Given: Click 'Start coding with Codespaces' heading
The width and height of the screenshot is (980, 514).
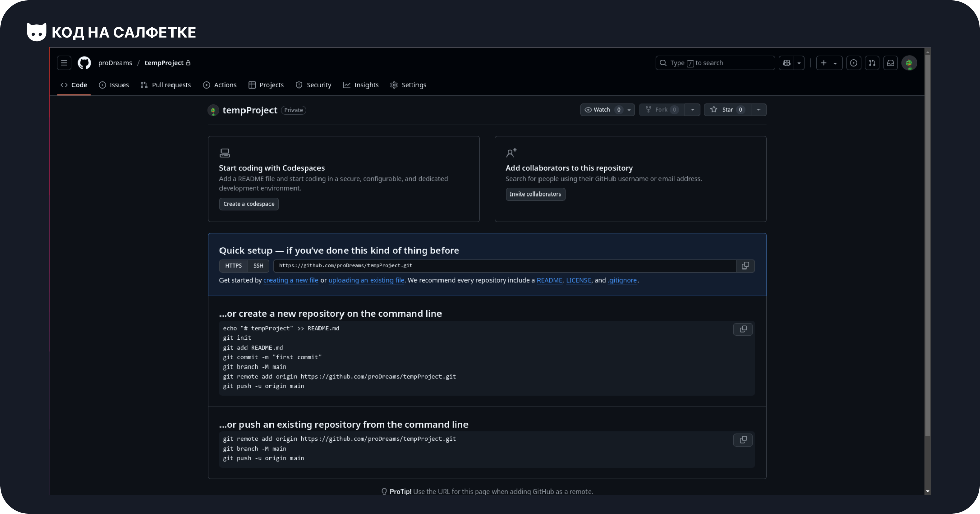Looking at the screenshot, I should [x=272, y=168].
